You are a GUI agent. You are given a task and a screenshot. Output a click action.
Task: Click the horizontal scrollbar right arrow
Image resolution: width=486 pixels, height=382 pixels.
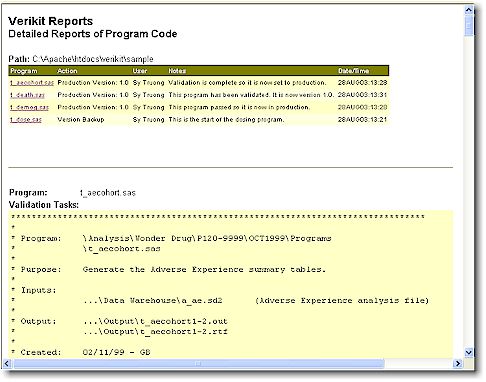click(x=458, y=363)
